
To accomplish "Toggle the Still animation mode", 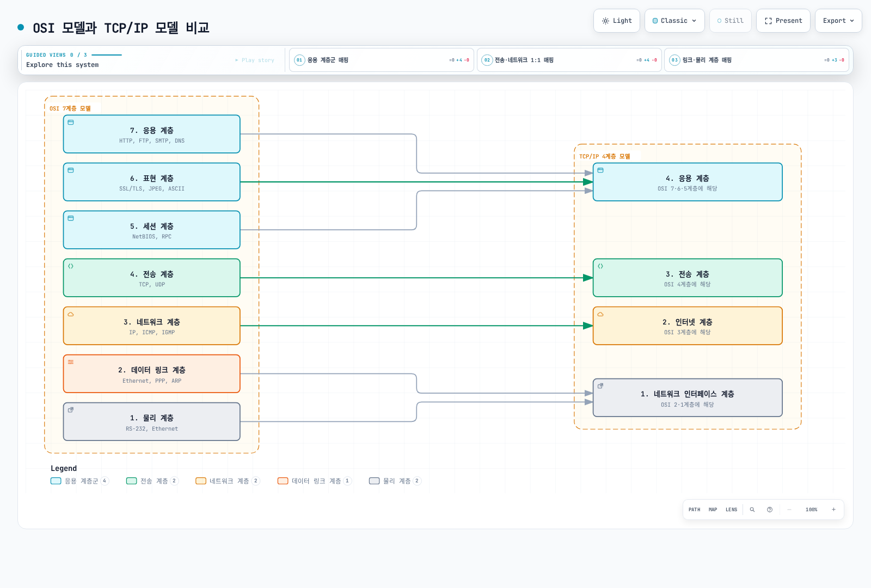I will point(731,21).
